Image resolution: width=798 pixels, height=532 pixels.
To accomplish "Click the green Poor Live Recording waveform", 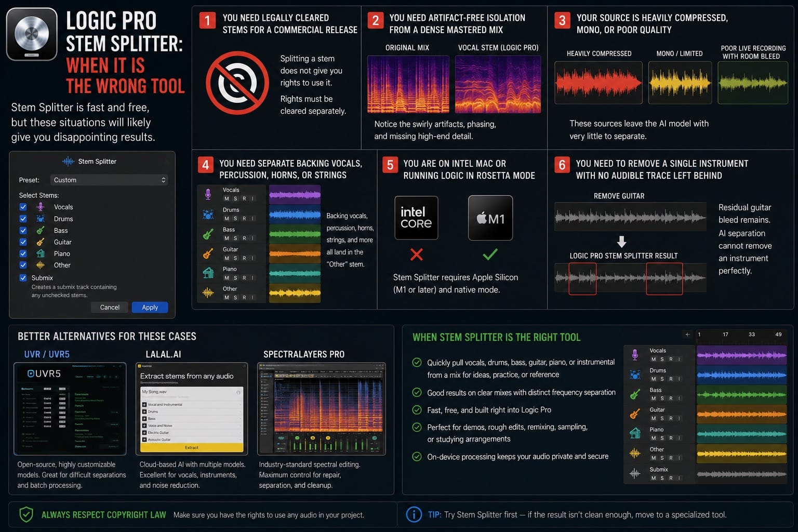I will pos(753,83).
